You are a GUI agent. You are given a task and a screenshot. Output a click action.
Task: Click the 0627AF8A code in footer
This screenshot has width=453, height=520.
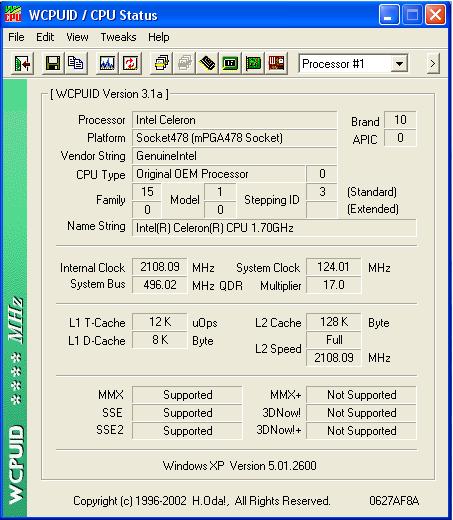[394, 501]
